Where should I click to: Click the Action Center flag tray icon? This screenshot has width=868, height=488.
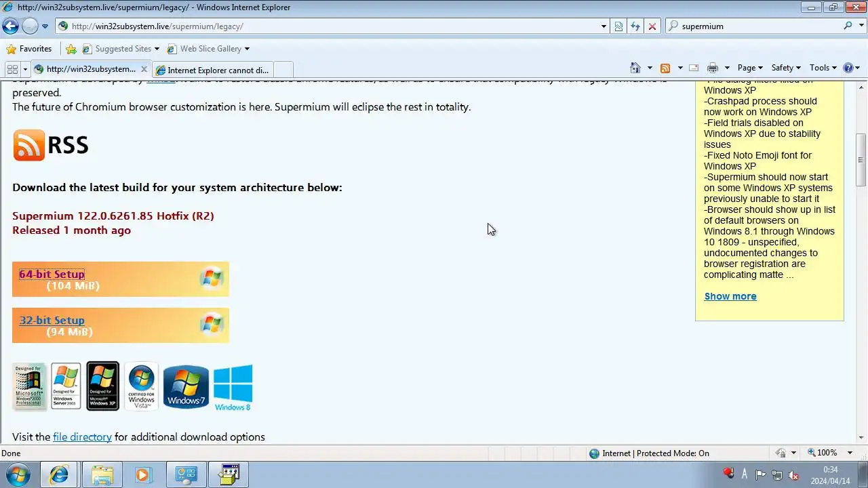click(760, 475)
